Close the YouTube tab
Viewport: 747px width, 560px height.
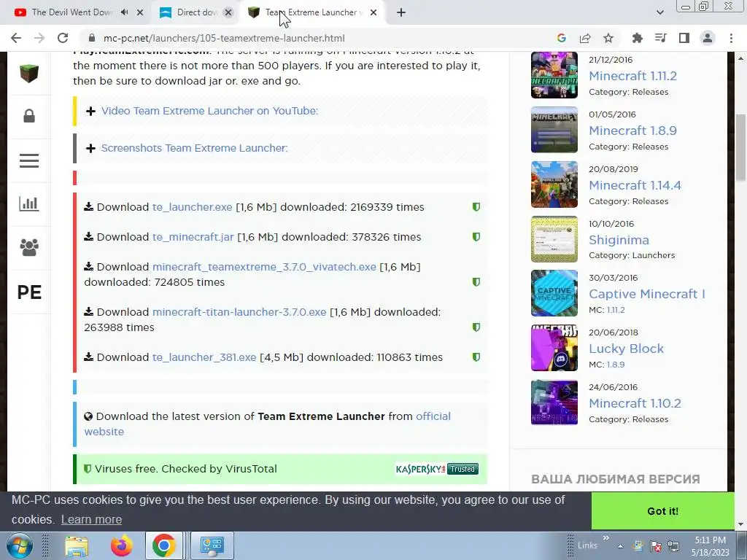coord(140,12)
